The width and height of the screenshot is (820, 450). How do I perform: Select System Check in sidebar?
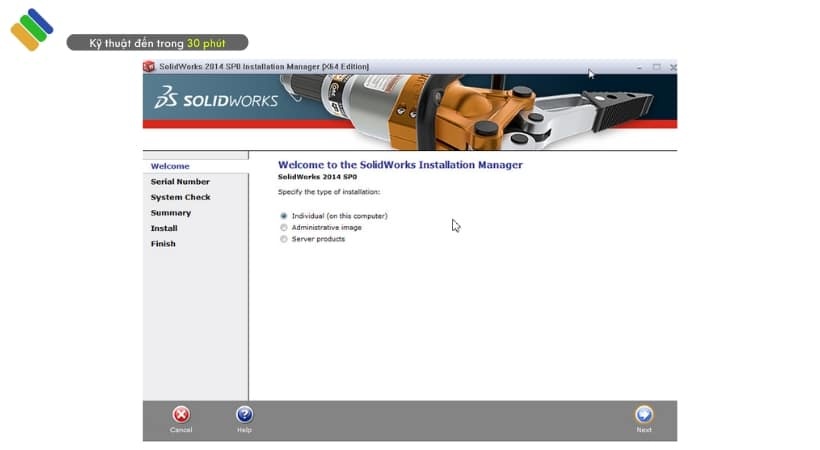tap(180, 197)
